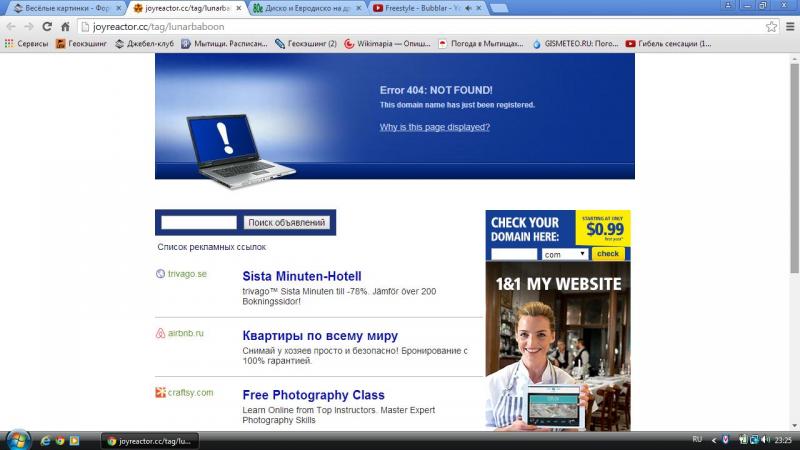The height and width of the screenshot is (450, 800).
Task: Open the Windows Start menu orb
Action: [x=18, y=440]
